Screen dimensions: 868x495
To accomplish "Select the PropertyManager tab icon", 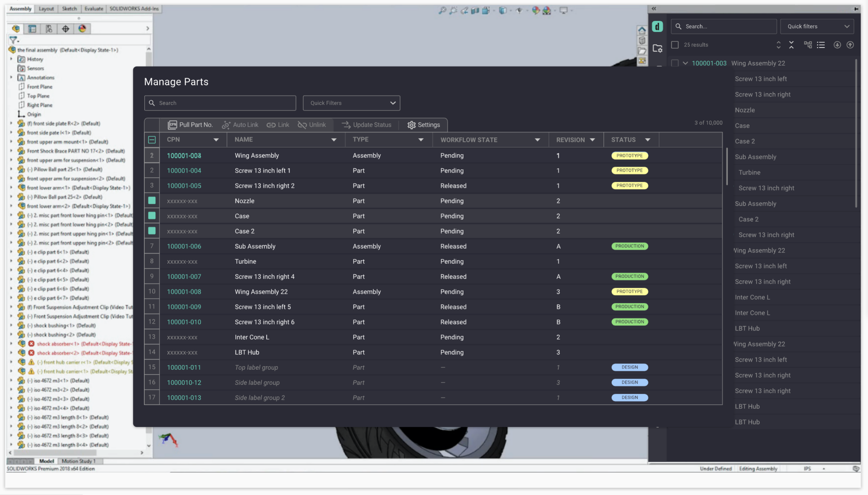I will coord(32,28).
